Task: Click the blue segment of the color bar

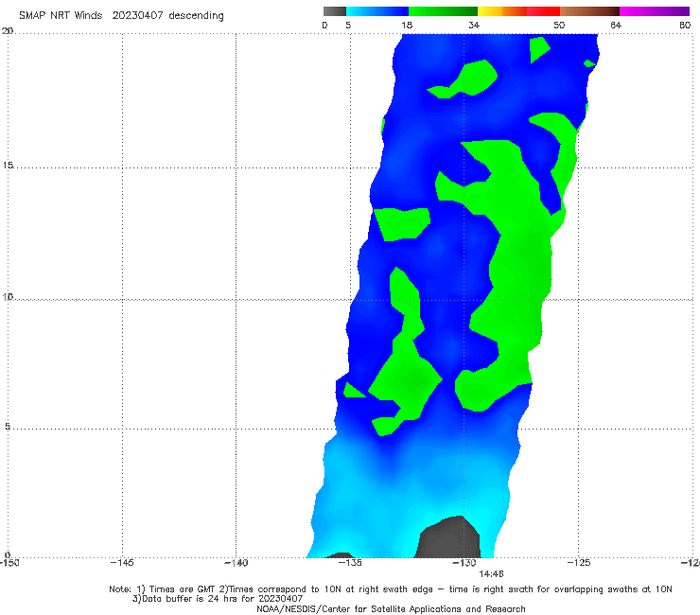Action: [377, 11]
